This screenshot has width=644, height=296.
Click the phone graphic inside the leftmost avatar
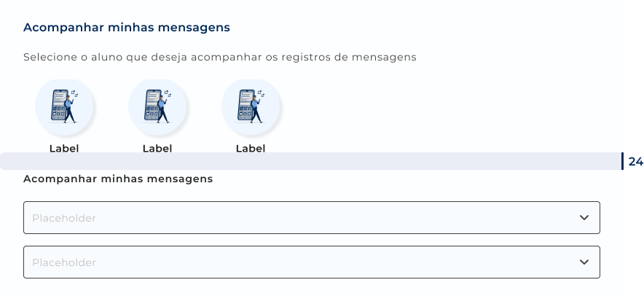(x=58, y=104)
